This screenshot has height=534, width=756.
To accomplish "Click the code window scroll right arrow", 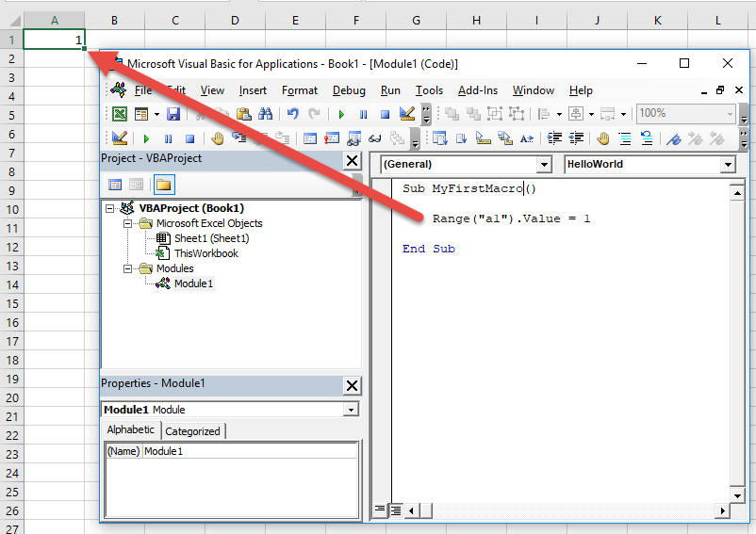I will pyautogui.click(x=722, y=510).
